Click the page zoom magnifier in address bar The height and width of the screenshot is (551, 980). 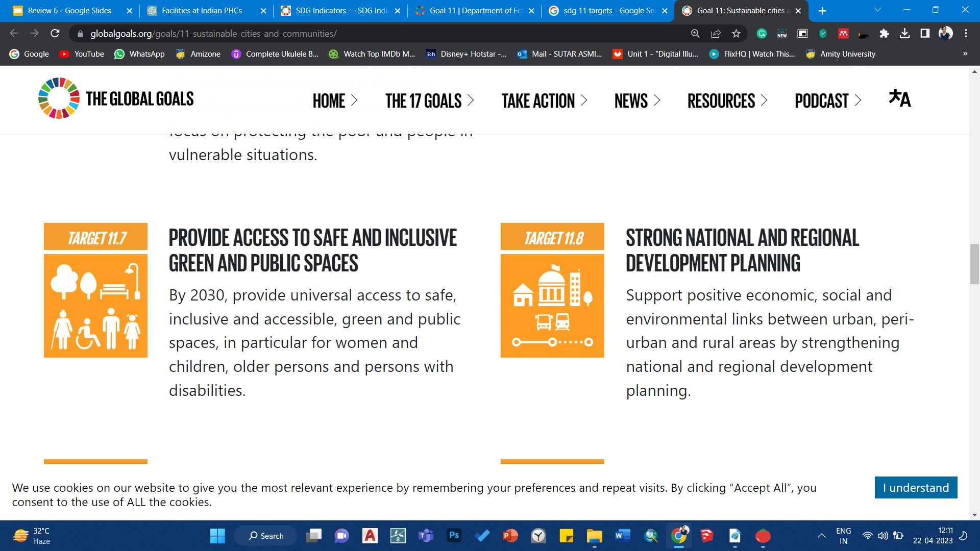pos(695,34)
